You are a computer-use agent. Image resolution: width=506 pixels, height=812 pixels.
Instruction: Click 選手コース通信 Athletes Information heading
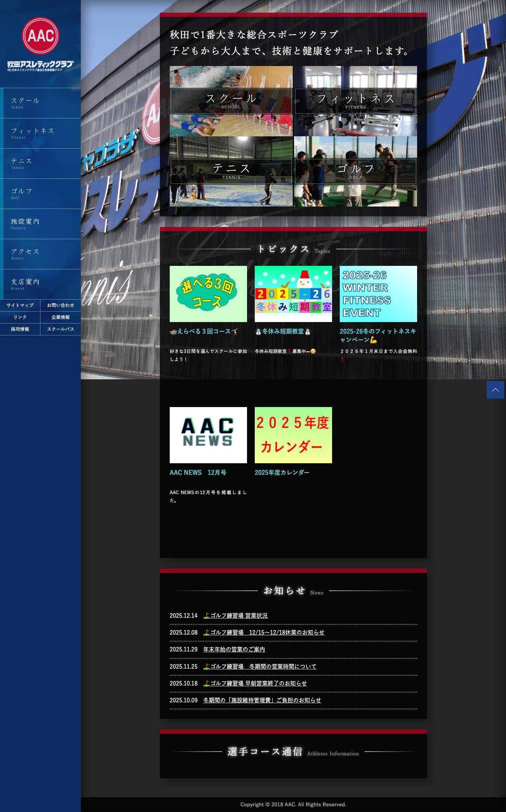(293, 752)
